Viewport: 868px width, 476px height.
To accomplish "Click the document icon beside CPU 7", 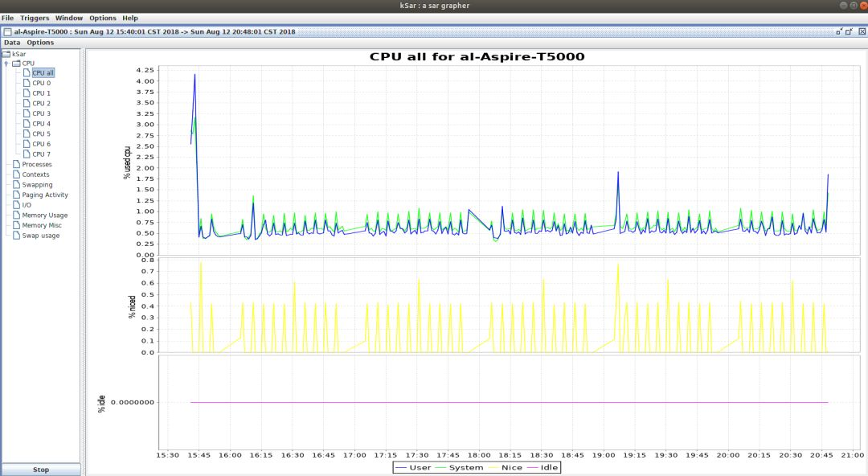I will (x=27, y=154).
